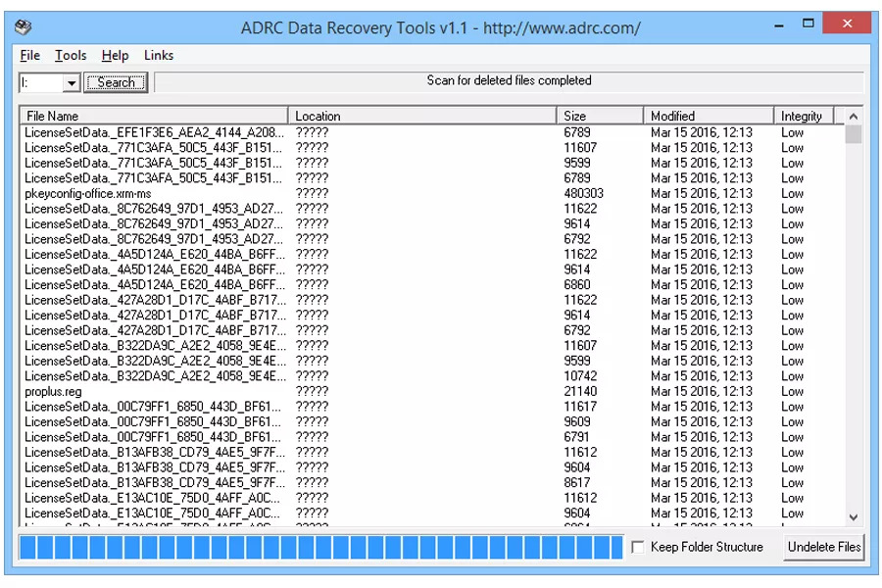Image resolution: width=882 pixels, height=588 pixels.
Task: Sort list by Size column header
Action: (x=600, y=116)
